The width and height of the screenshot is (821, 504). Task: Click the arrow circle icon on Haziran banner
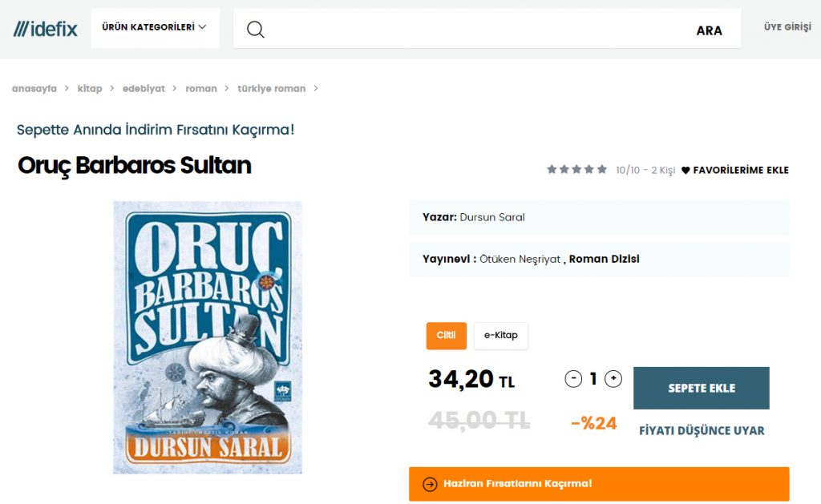430,484
